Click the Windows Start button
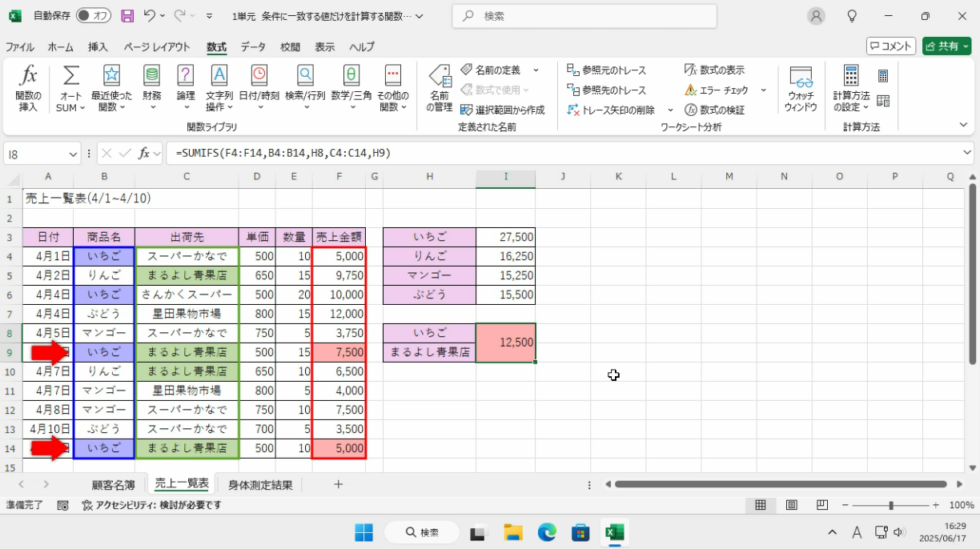The height and width of the screenshot is (549, 980). [x=363, y=532]
